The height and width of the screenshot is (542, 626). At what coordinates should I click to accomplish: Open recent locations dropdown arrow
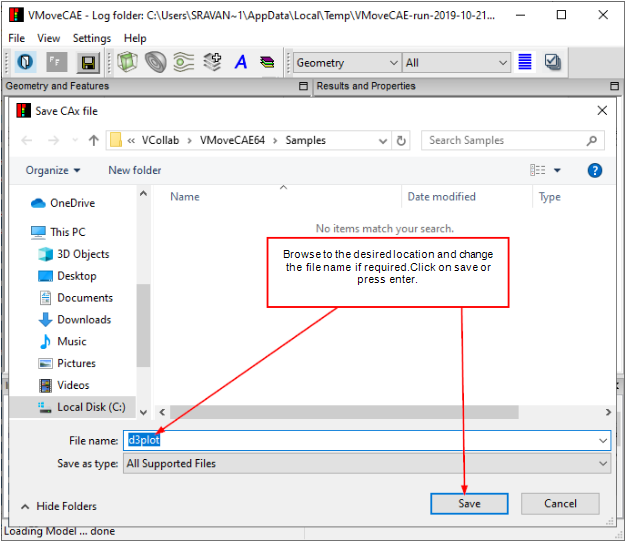75,140
